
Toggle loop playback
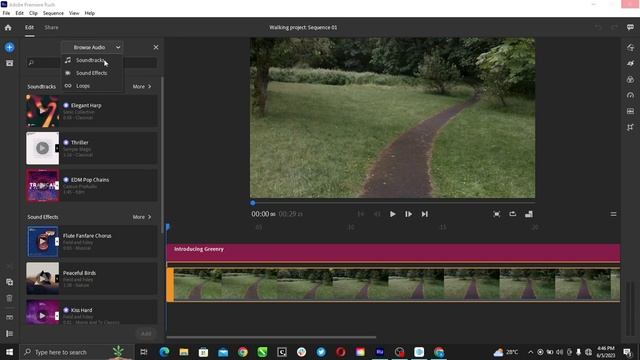pos(512,214)
